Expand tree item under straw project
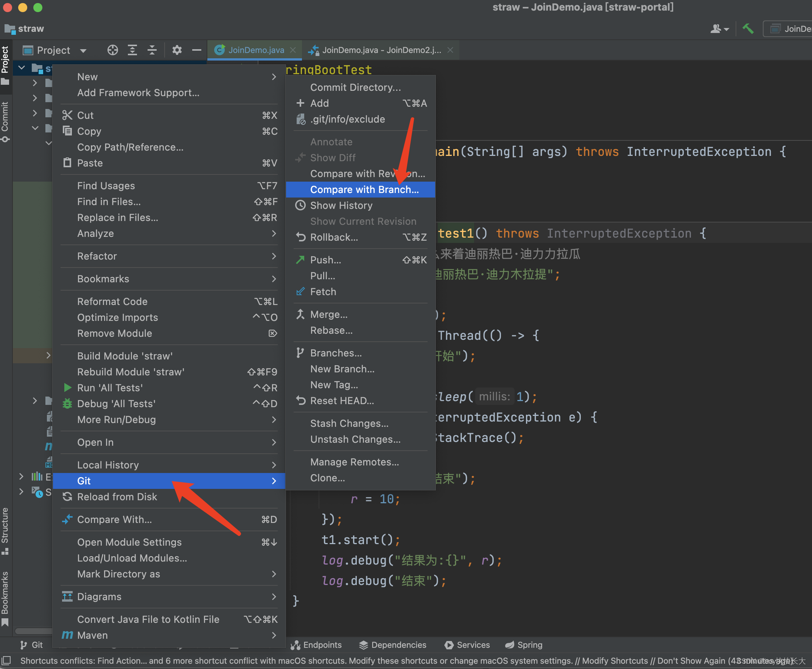 coord(34,82)
